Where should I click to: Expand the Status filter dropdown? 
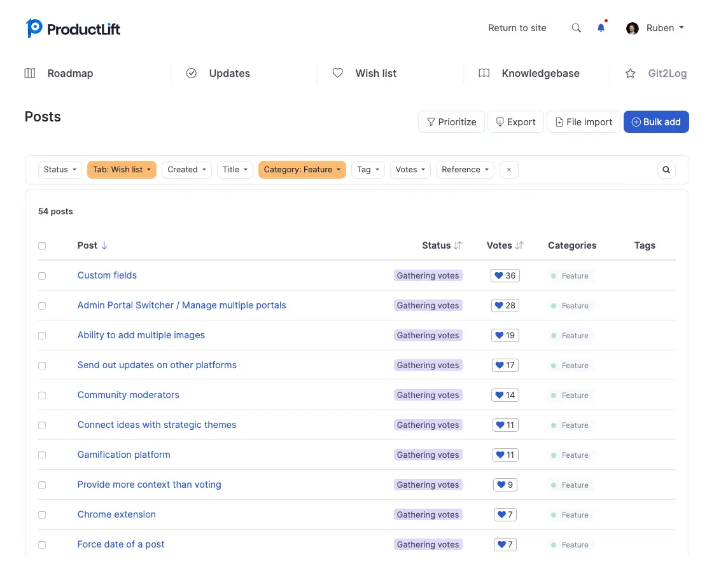(60, 170)
